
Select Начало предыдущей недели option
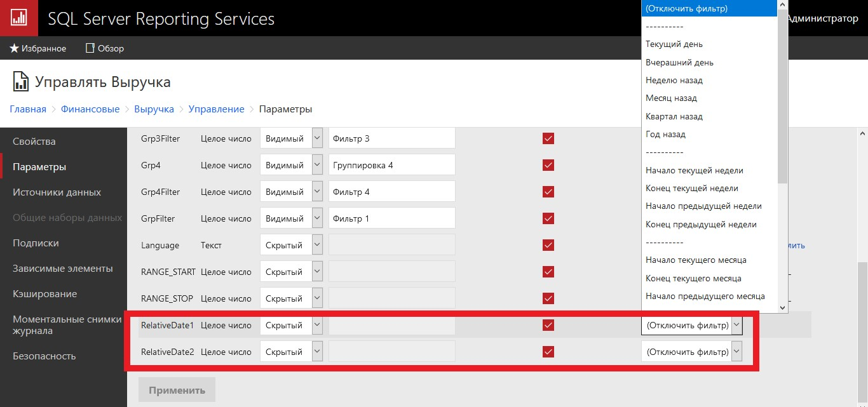[x=709, y=206]
